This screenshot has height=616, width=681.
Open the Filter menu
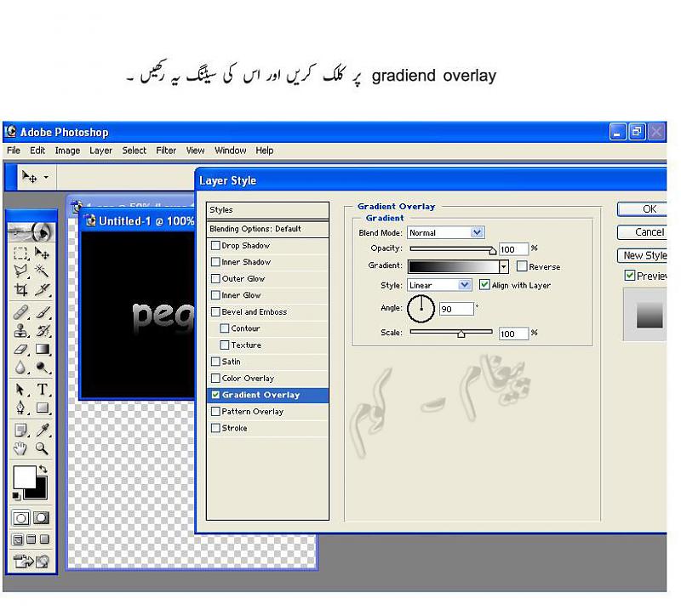[166, 151]
